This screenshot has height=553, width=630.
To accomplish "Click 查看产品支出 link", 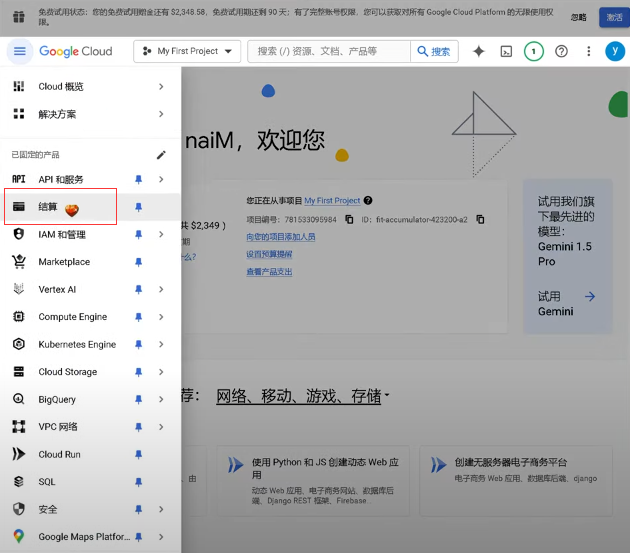I will (269, 272).
